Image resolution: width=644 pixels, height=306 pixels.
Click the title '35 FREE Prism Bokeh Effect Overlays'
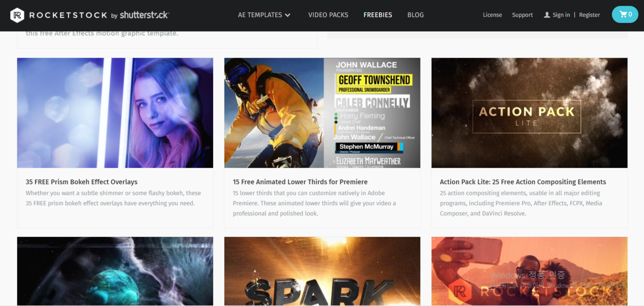[82, 182]
